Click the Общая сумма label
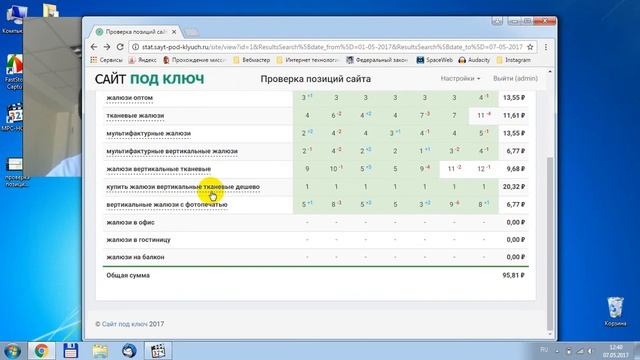The image size is (640, 360). [x=128, y=276]
